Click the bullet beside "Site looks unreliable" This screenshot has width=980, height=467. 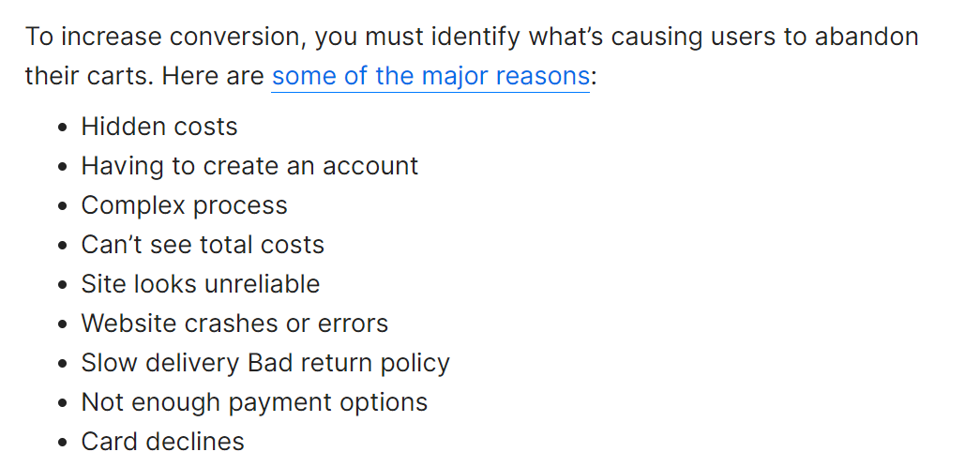tap(63, 286)
